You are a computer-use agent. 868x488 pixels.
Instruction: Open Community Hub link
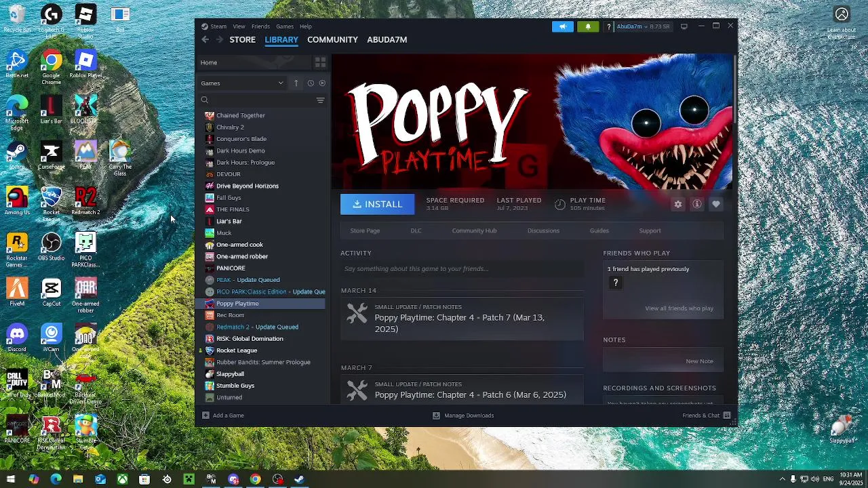click(x=474, y=230)
